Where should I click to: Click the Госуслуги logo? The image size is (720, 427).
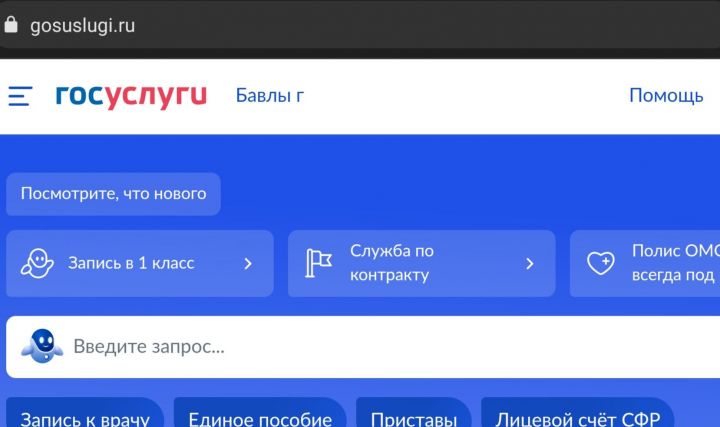click(131, 96)
